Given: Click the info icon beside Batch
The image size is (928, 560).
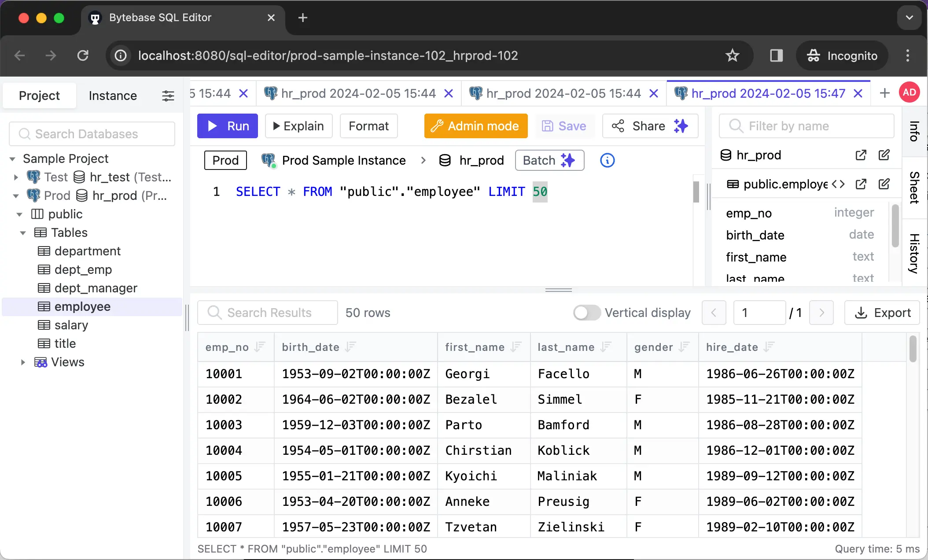Looking at the screenshot, I should coord(607,160).
